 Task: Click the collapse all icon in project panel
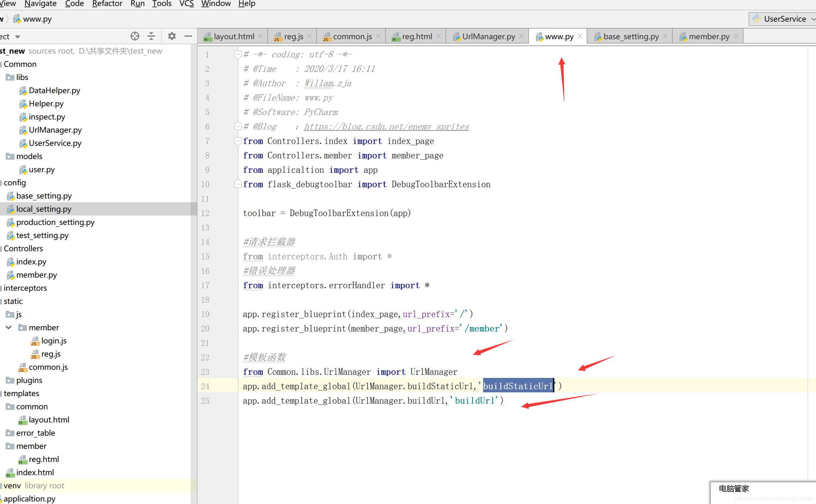(151, 36)
